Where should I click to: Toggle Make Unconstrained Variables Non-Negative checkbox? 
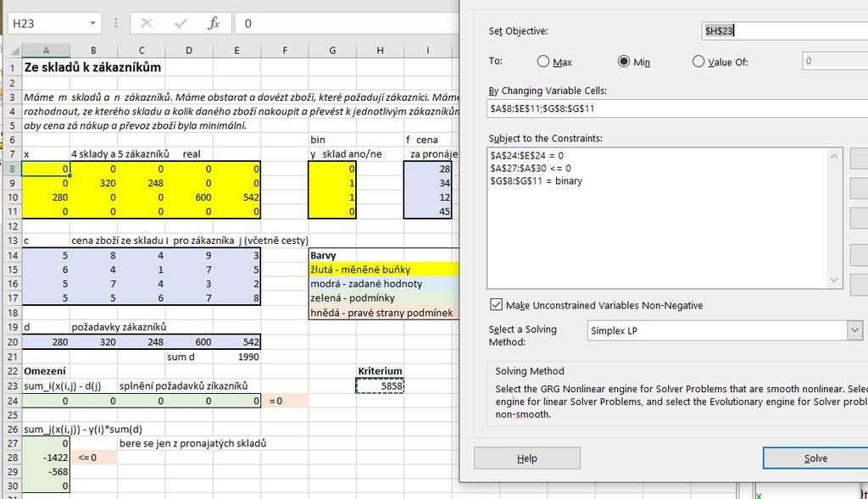point(496,305)
